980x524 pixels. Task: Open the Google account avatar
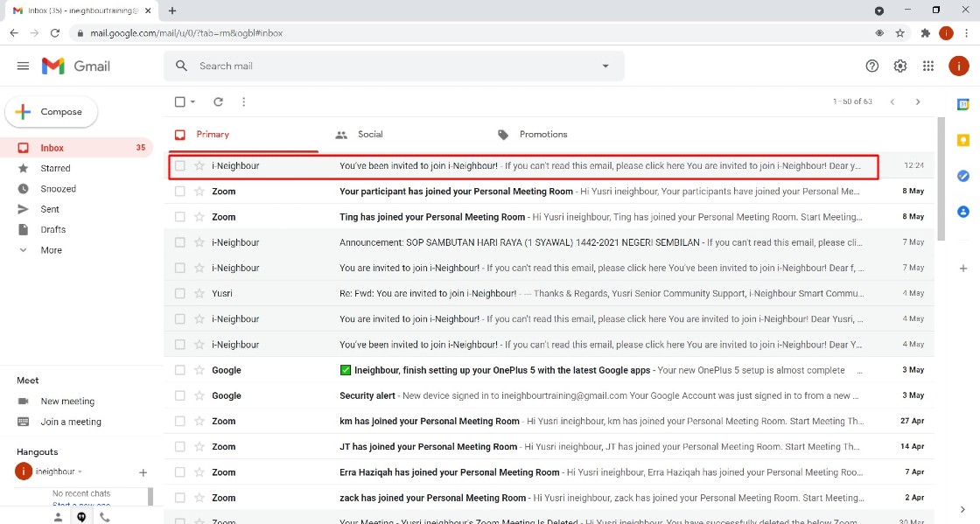(x=958, y=66)
